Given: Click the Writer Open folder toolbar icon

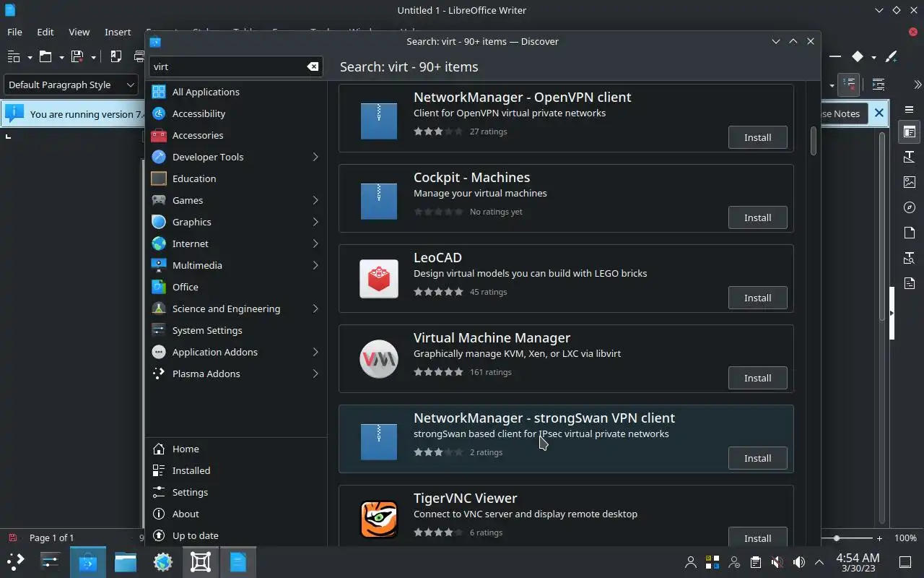Looking at the screenshot, I should (x=45, y=56).
